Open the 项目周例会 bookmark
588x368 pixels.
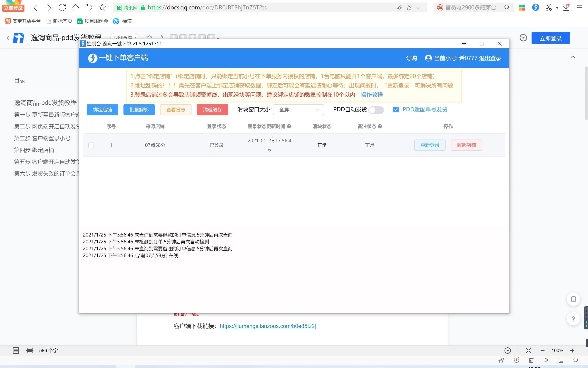point(93,21)
